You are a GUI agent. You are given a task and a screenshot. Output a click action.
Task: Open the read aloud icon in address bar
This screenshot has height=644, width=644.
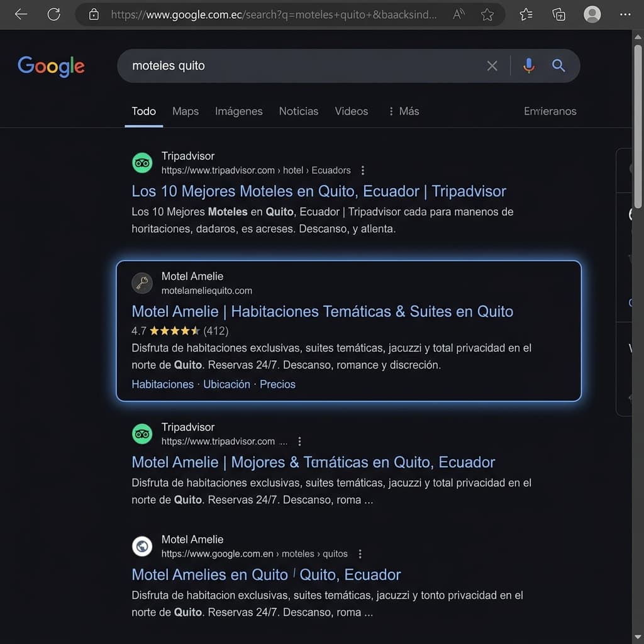coord(458,14)
